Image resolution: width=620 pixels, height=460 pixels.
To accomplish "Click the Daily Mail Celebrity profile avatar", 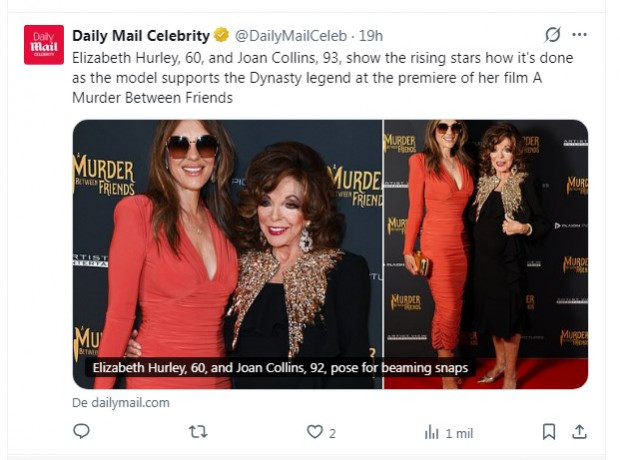I will 44,45.
